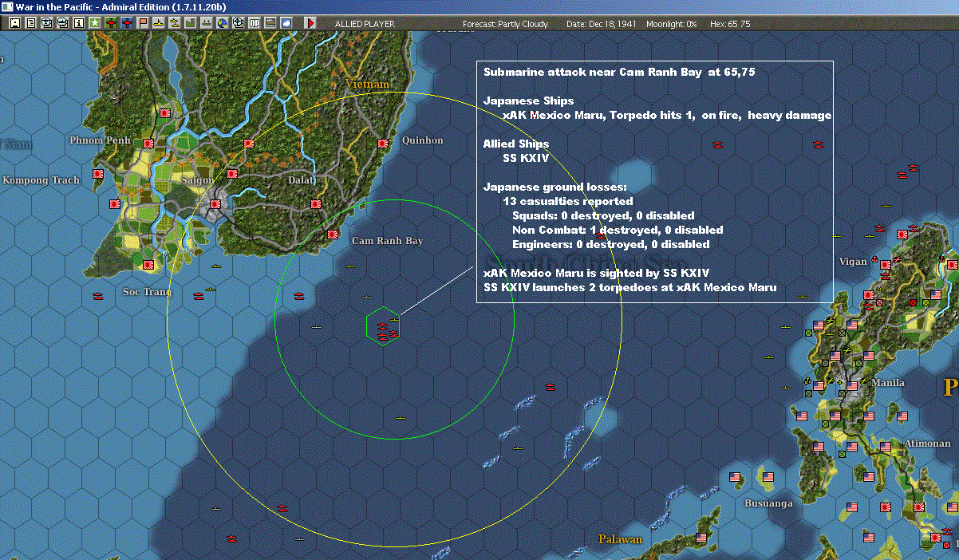Click the cloud weather toolbar icon

point(286,23)
